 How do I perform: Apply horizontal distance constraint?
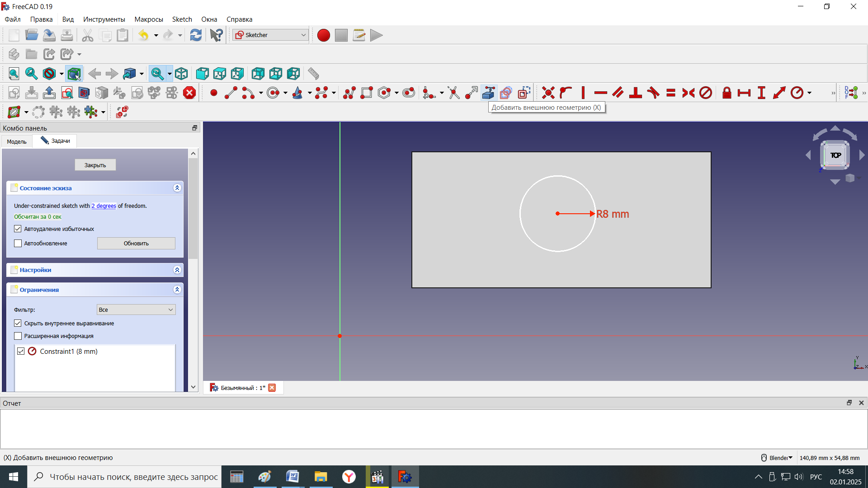click(x=744, y=93)
